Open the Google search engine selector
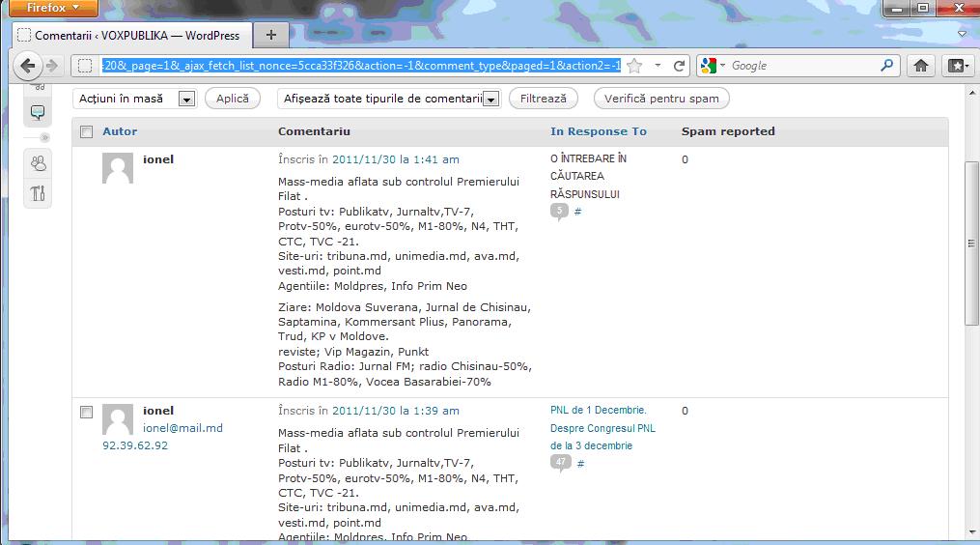 click(x=713, y=66)
